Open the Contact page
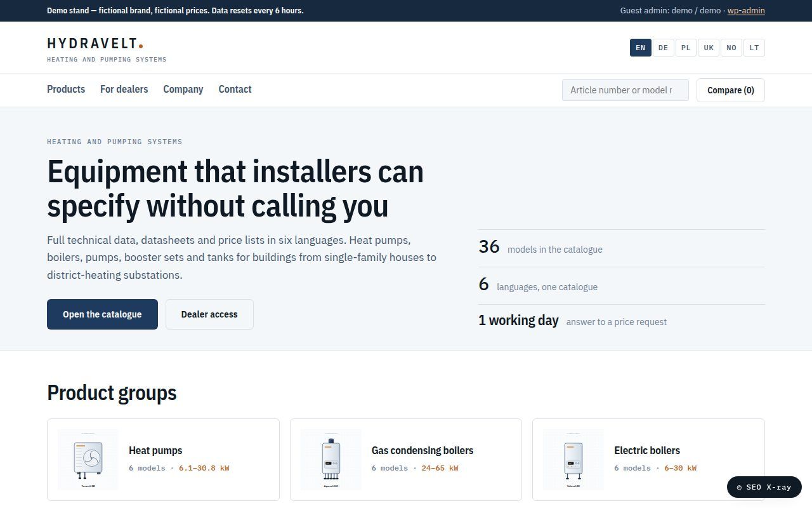 pyautogui.click(x=235, y=90)
